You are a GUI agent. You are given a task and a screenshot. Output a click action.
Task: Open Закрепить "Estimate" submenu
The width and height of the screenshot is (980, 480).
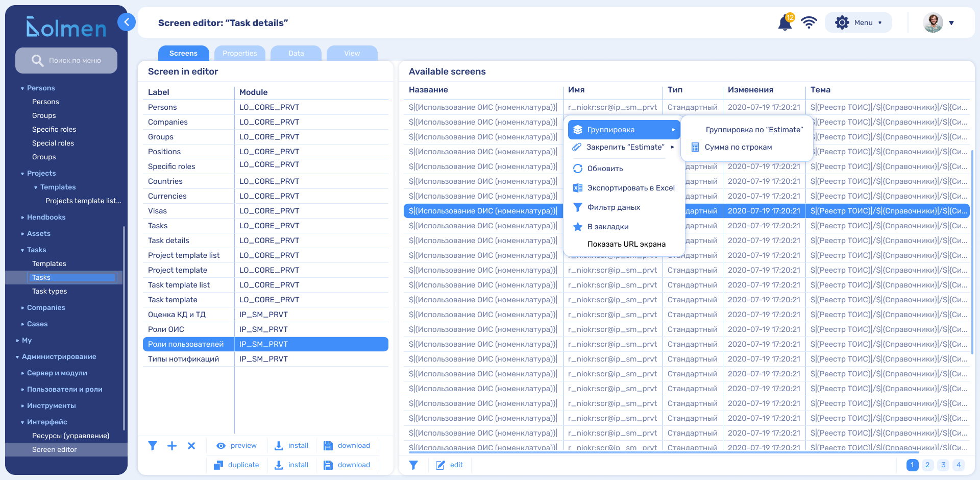(x=624, y=147)
